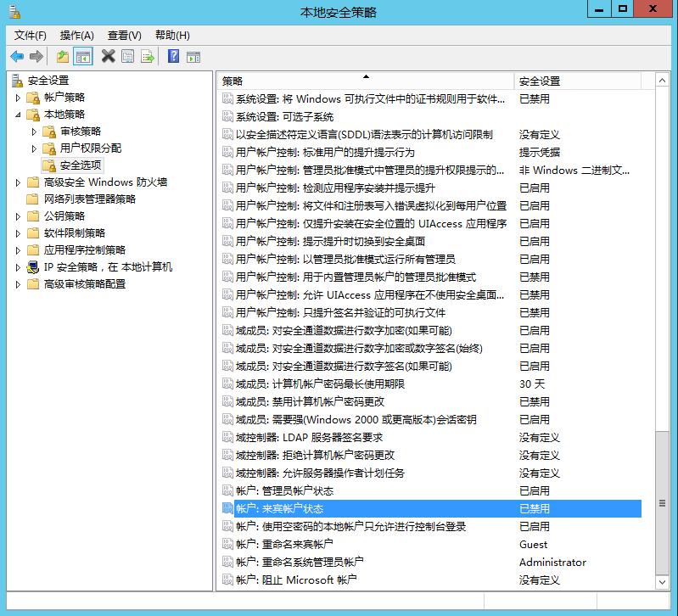Click the 提示凭据 setting value

(x=540, y=152)
